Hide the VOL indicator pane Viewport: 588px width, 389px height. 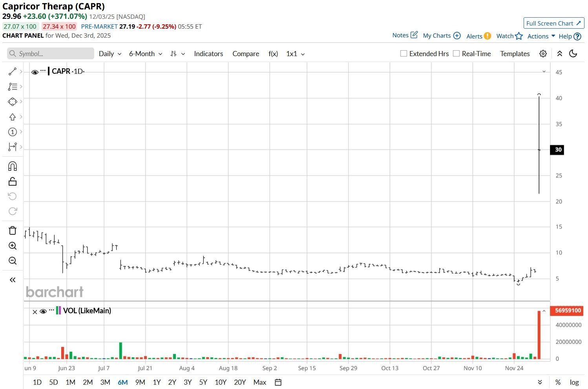coord(43,311)
